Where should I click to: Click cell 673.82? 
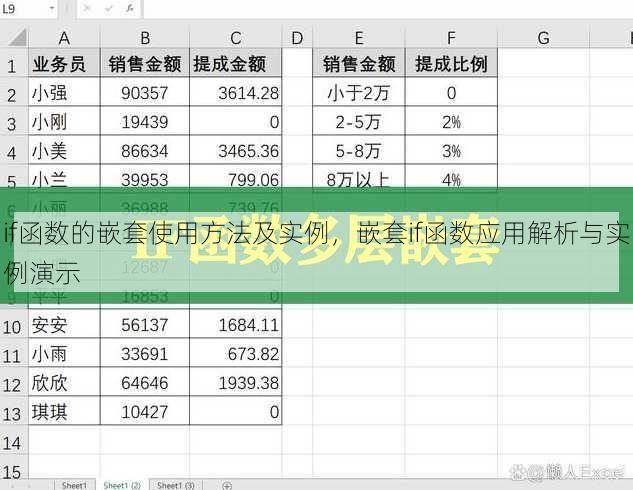(x=236, y=354)
